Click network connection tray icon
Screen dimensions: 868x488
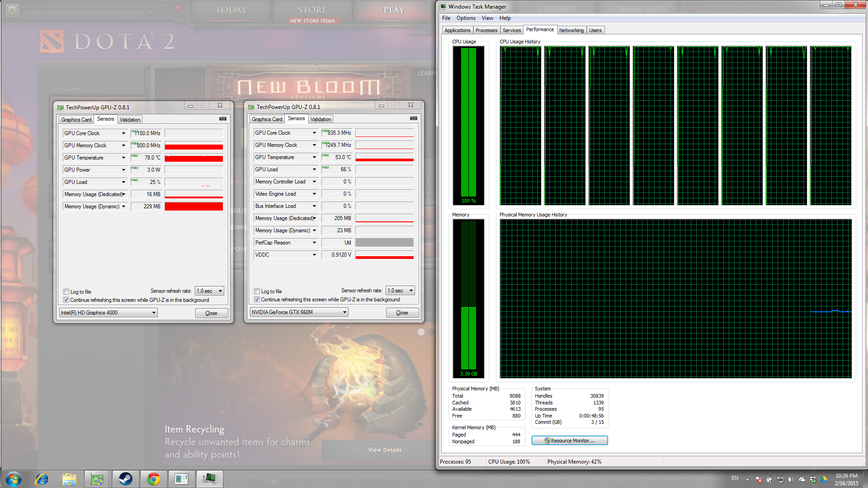pyautogui.click(x=780, y=479)
